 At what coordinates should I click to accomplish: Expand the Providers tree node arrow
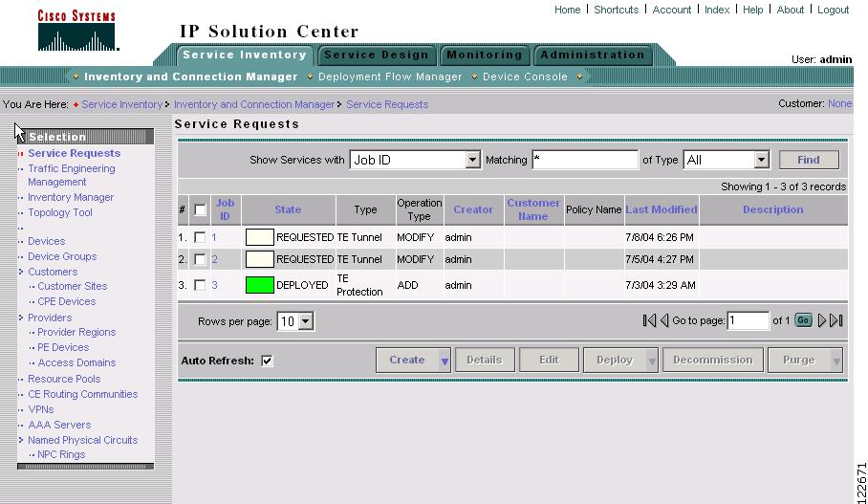click(21, 318)
